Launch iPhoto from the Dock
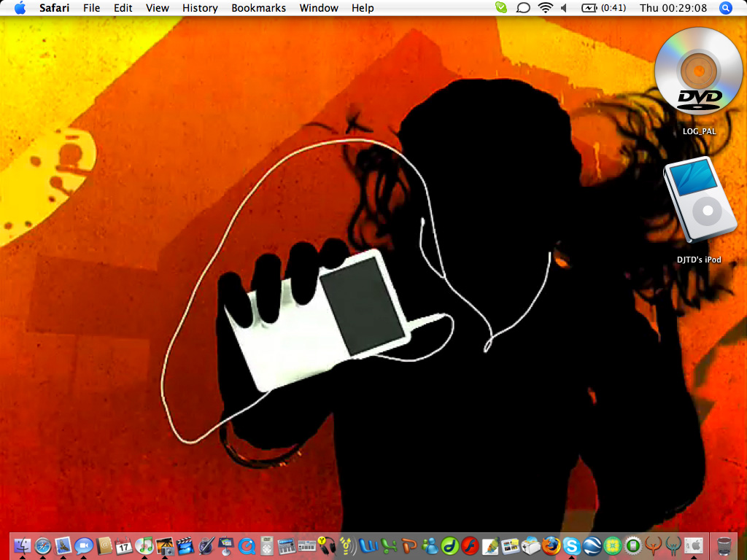Screen dimensions: 747x560 tap(165, 545)
